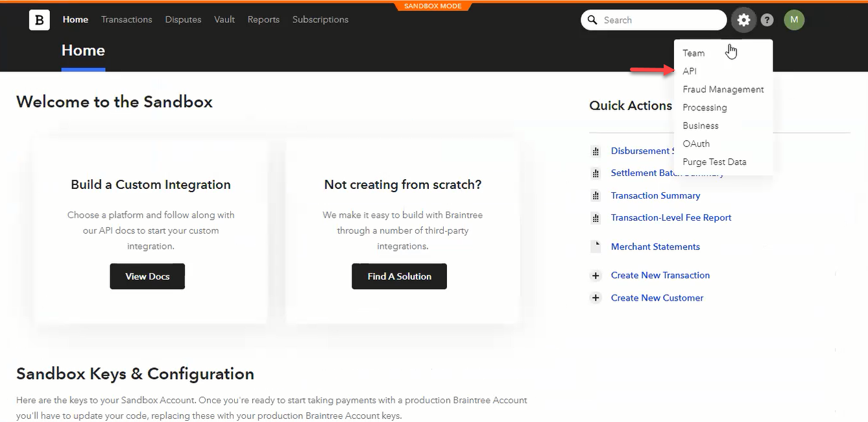
Task: Click report icon beside Transaction-Level Fee Report
Action: click(x=596, y=218)
